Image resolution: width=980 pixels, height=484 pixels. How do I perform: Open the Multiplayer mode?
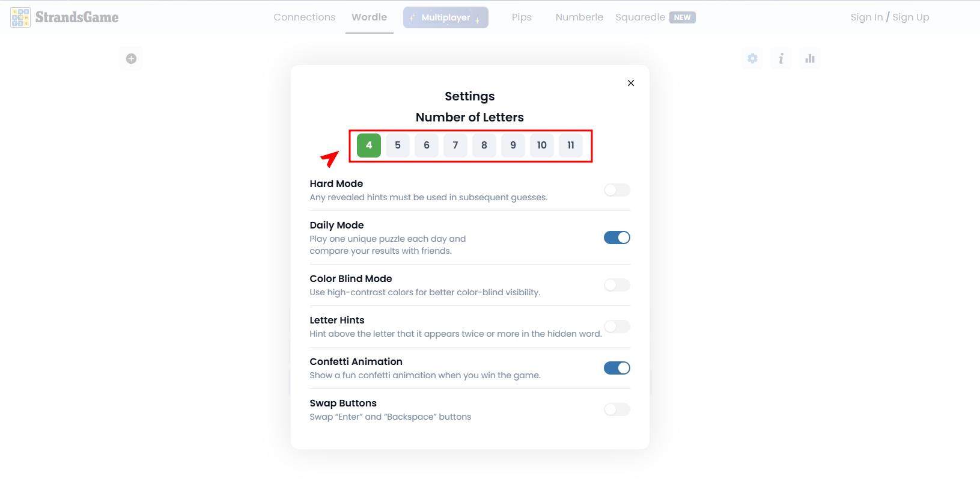pyautogui.click(x=446, y=17)
